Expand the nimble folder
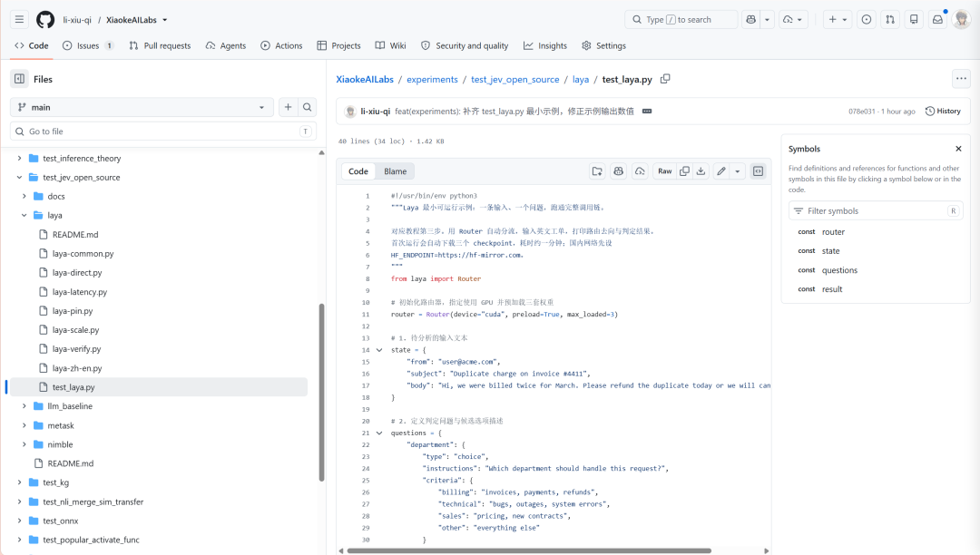This screenshot has width=980, height=555. [24, 443]
